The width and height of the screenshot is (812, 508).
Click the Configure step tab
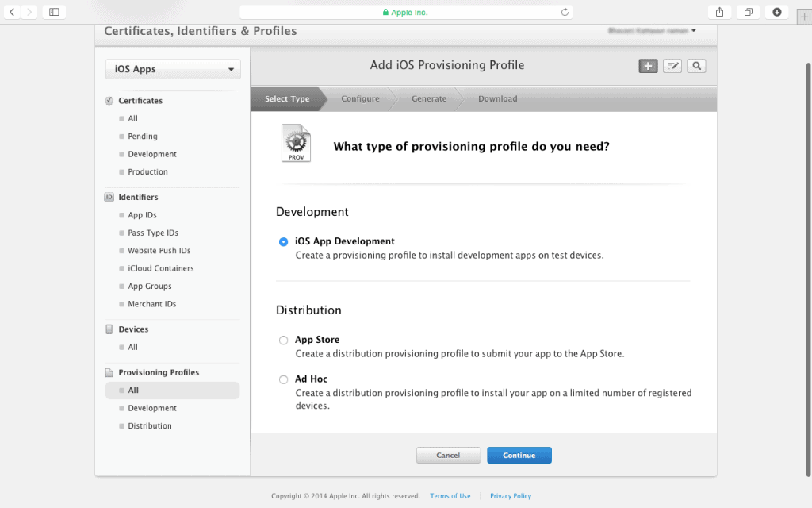click(360, 98)
